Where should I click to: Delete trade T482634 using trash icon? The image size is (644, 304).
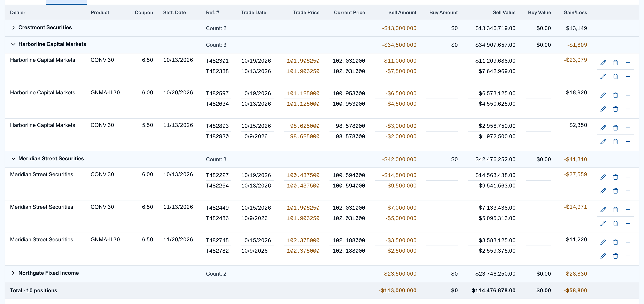tap(616, 109)
